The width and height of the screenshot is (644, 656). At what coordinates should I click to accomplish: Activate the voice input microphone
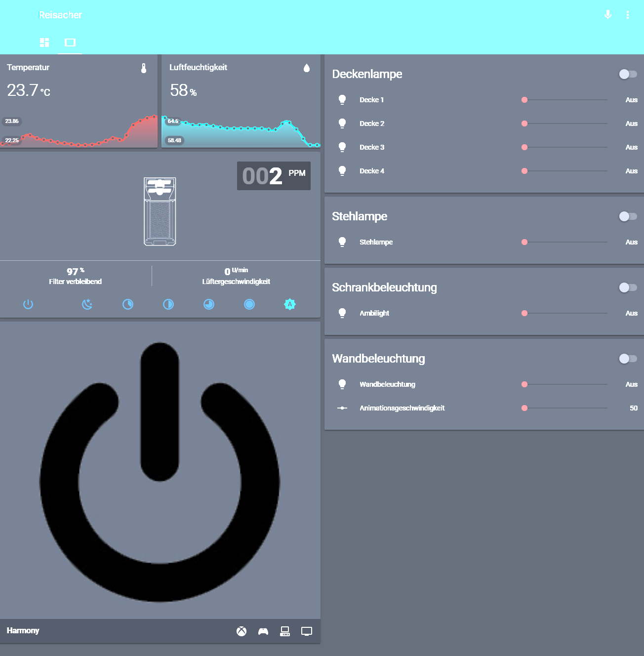coord(607,15)
